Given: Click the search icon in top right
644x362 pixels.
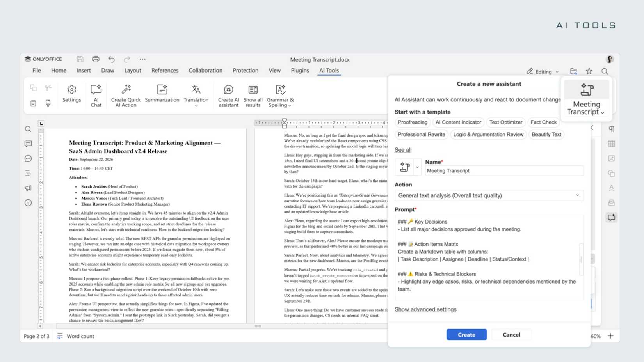Looking at the screenshot, I should [605, 71].
